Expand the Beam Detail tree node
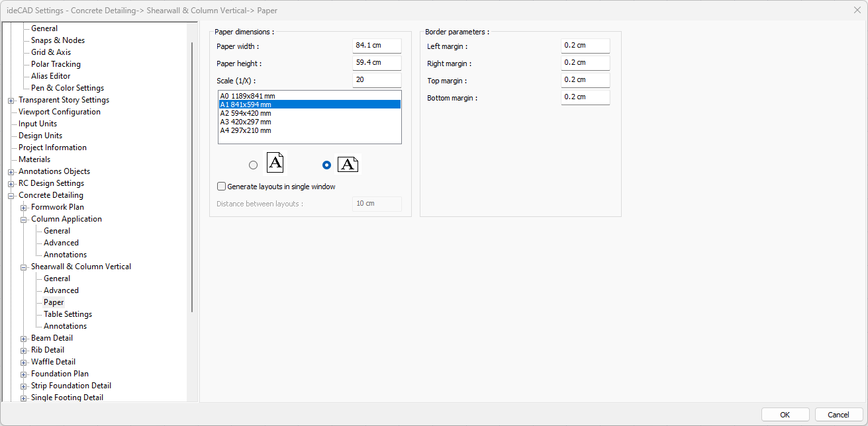 (24, 339)
